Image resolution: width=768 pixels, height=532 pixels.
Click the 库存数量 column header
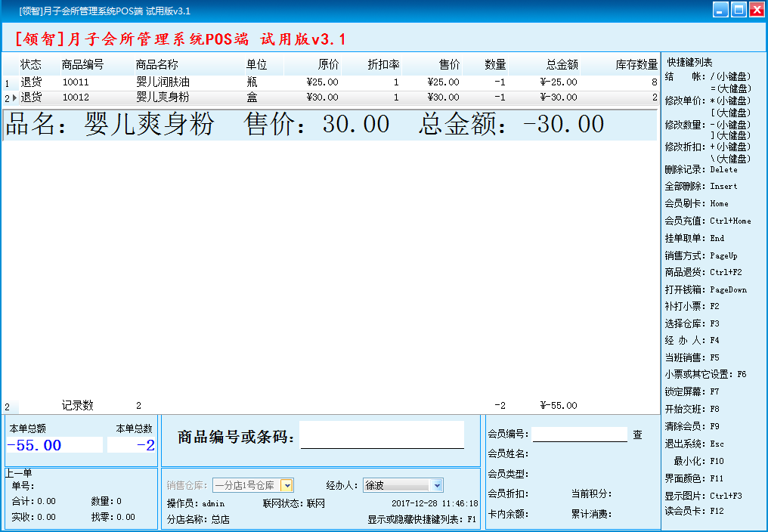point(636,65)
